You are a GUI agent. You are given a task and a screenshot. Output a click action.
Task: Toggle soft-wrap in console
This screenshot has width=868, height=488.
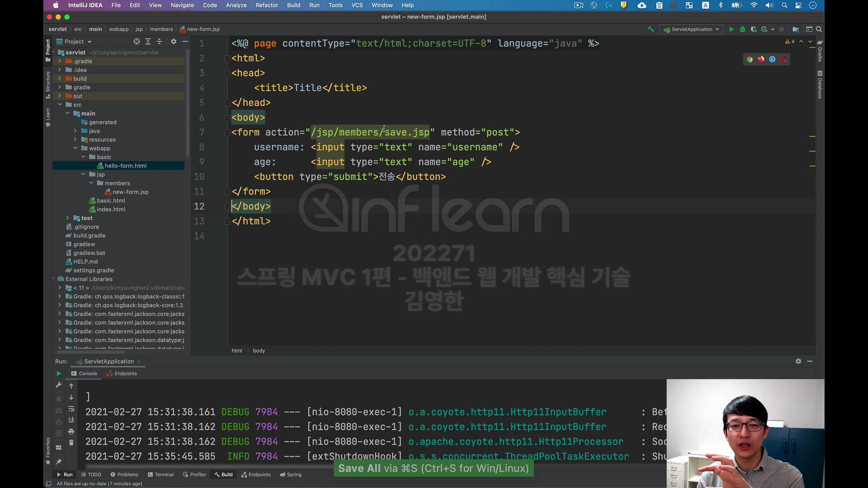point(71,409)
